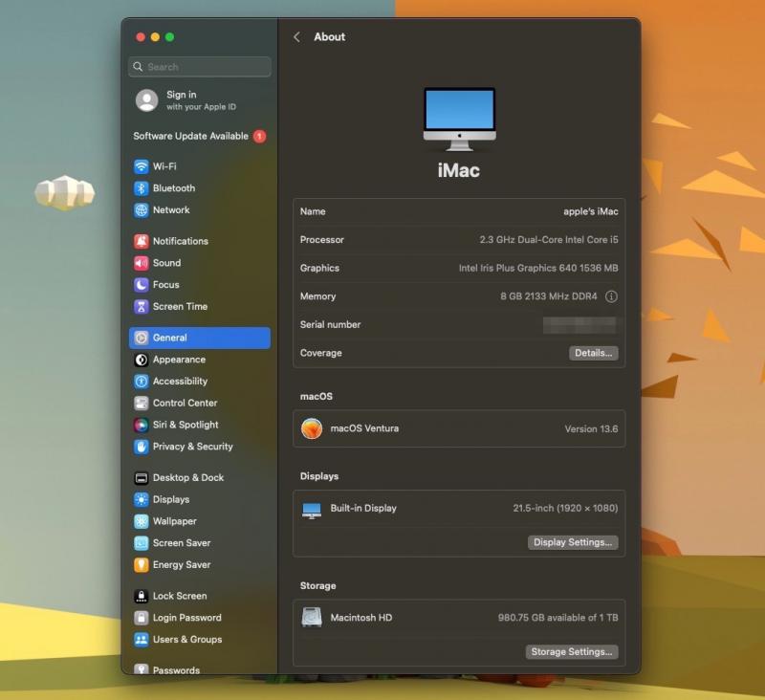Screen dimensions: 765x700
Task: Click the memory info icon
Action: pos(611,296)
